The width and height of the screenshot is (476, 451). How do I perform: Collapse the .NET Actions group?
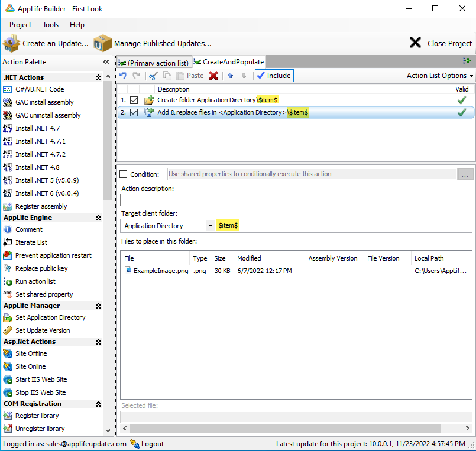pyautogui.click(x=98, y=77)
